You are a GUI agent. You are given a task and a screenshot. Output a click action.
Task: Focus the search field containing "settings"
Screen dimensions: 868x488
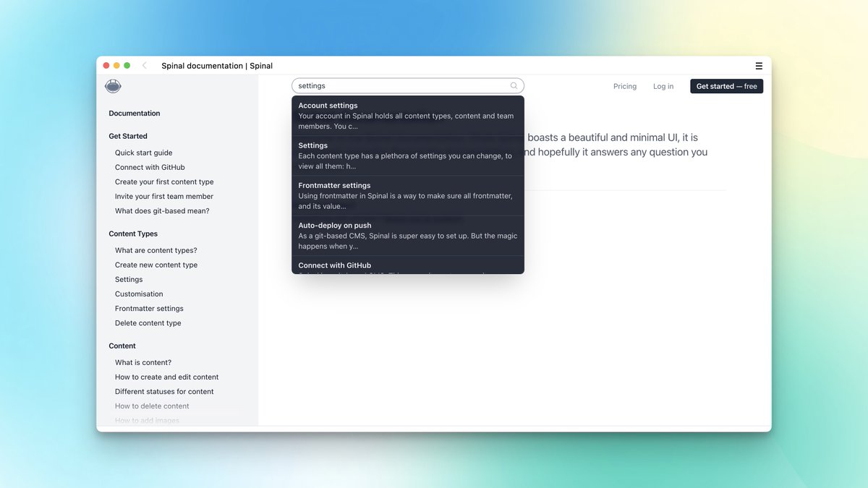pos(408,86)
